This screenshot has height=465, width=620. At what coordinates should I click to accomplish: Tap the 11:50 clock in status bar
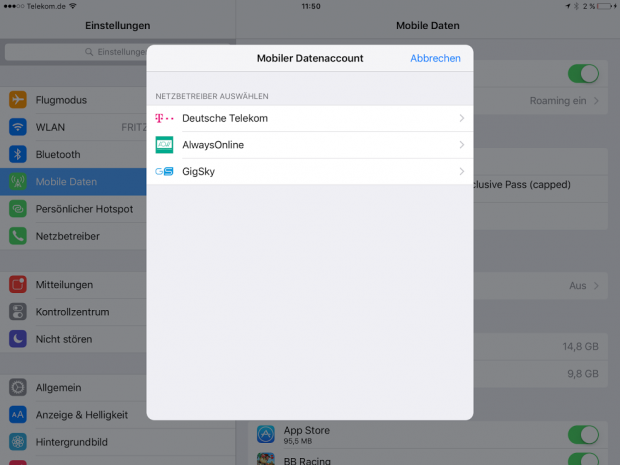(311, 6)
